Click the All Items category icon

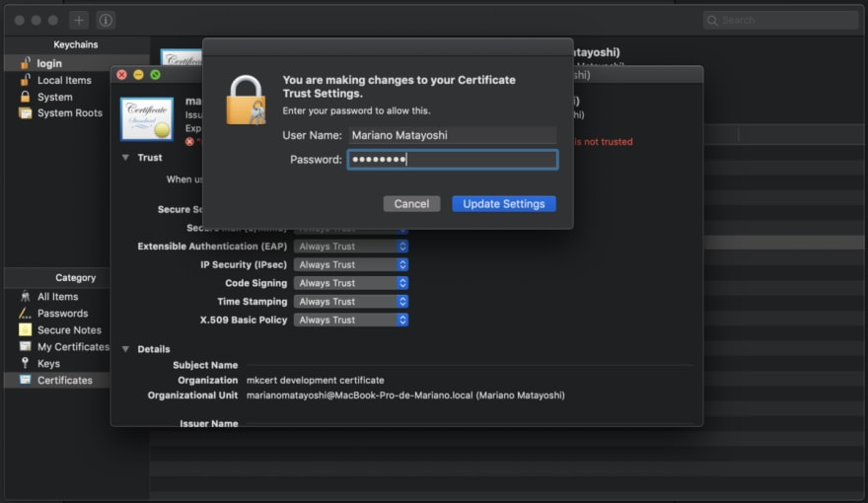point(25,297)
